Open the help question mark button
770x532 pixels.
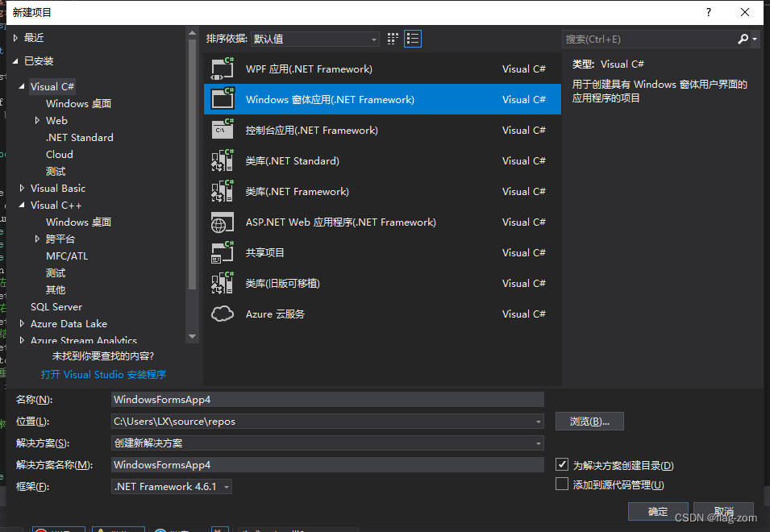tap(708, 12)
